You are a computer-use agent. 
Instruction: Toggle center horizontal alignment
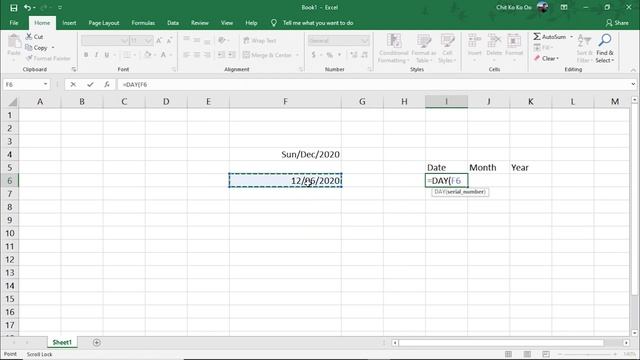197,55
